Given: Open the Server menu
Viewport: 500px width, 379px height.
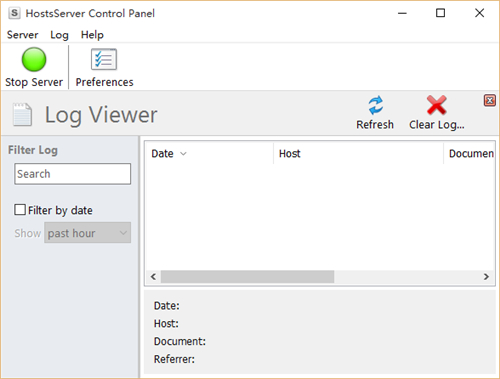Looking at the screenshot, I should click(x=23, y=35).
